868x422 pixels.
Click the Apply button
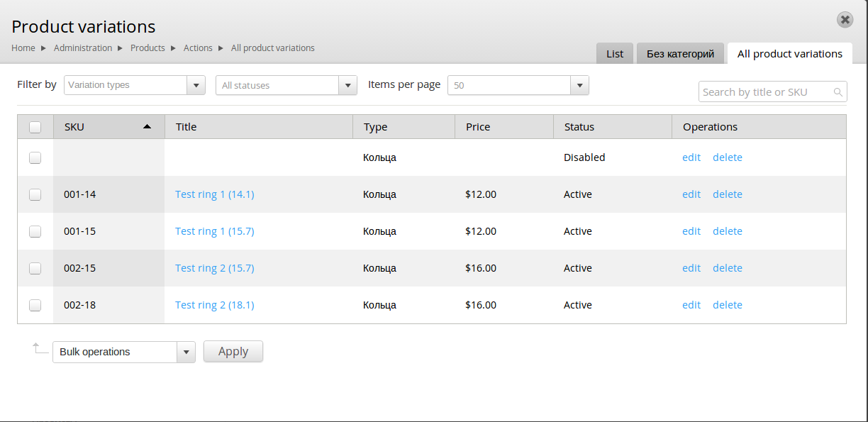[x=233, y=351]
